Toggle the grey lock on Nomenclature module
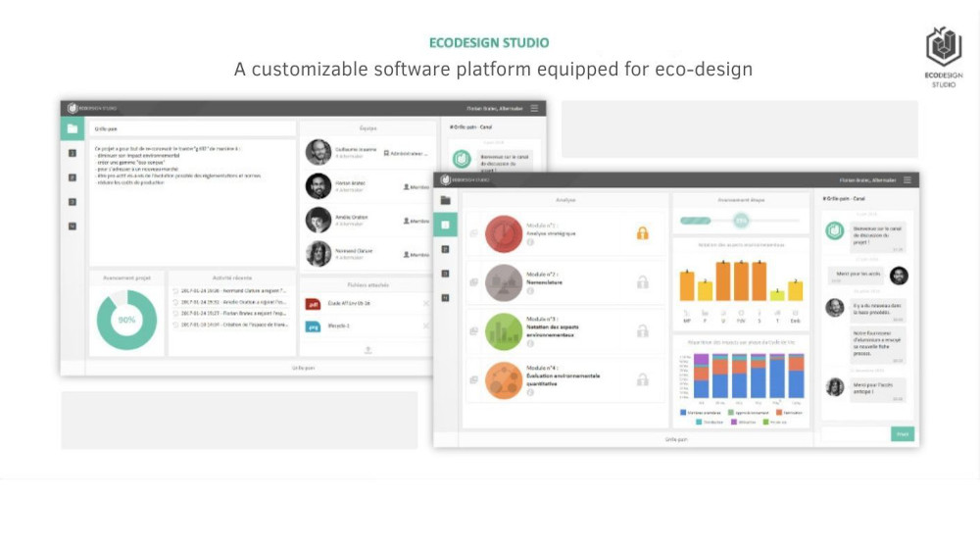The height and width of the screenshot is (551, 980). click(x=643, y=282)
